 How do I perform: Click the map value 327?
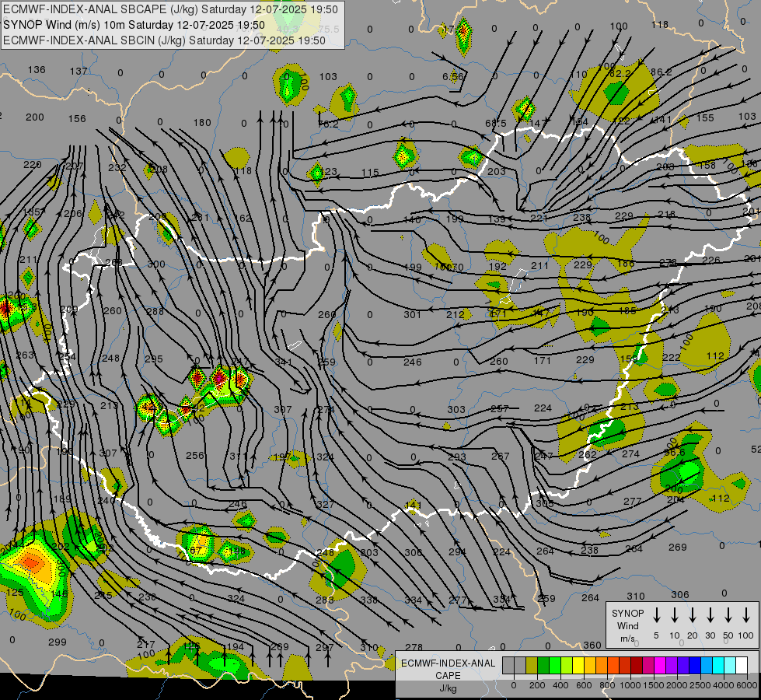(x=325, y=504)
